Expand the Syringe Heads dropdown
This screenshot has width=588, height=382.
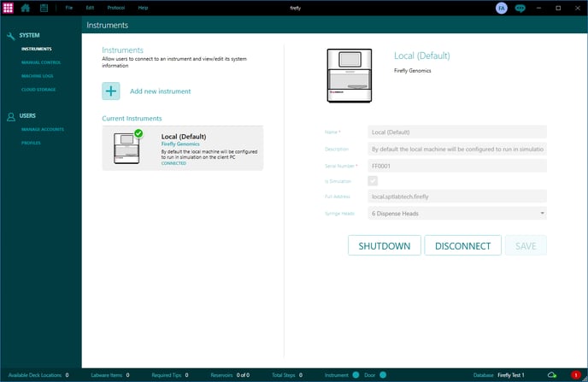pyautogui.click(x=457, y=213)
